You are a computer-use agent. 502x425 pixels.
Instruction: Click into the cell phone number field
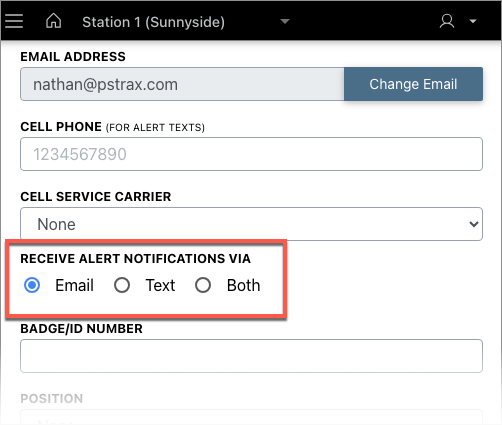pyautogui.click(x=251, y=154)
